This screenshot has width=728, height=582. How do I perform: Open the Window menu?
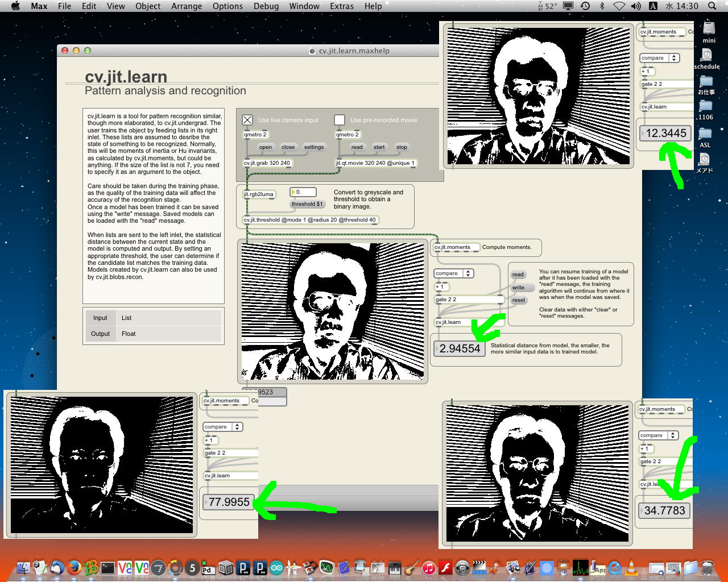pos(304,6)
